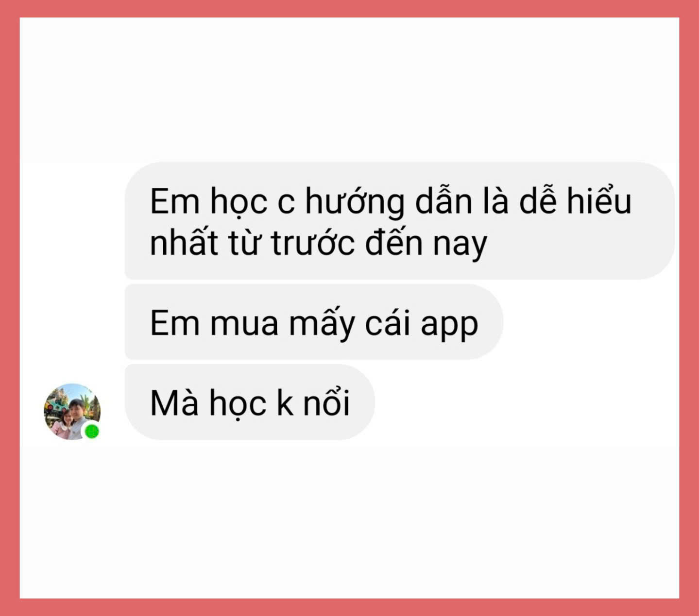The width and height of the screenshot is (699, 616).
Task: Click the word 'nhất' in the first message
Action: point(183,243)
